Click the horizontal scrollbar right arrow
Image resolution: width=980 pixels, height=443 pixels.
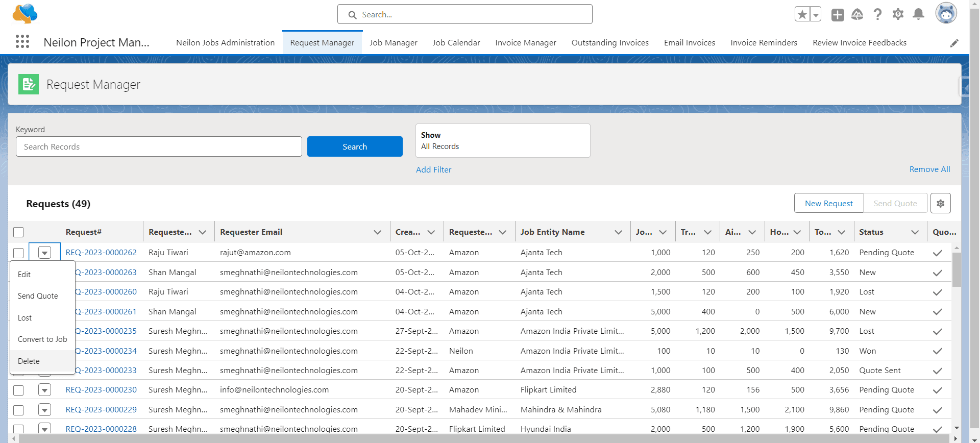(955, 438)
